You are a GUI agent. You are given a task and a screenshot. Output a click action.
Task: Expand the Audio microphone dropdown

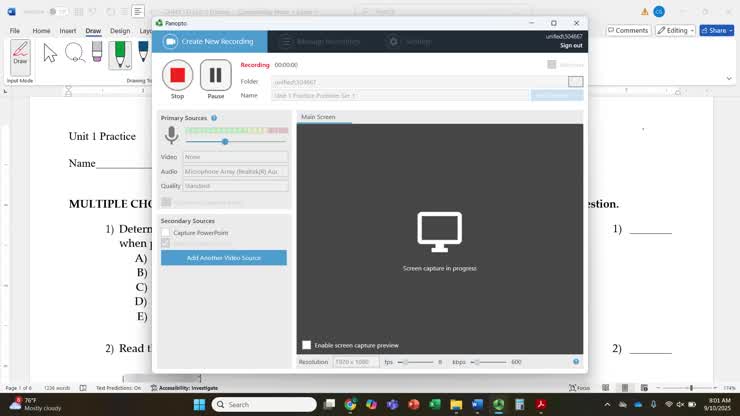coord(235,171)
